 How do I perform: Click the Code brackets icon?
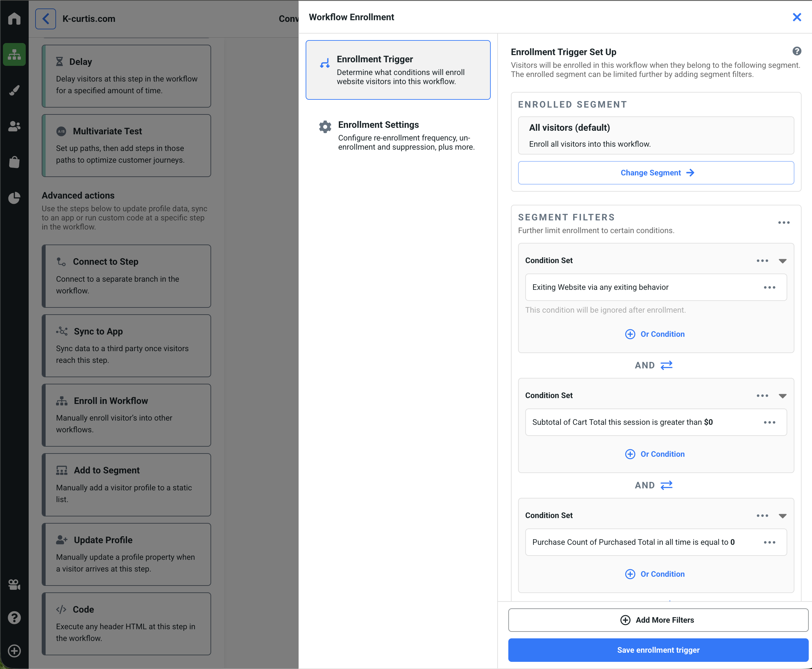(x=61, y=609)
